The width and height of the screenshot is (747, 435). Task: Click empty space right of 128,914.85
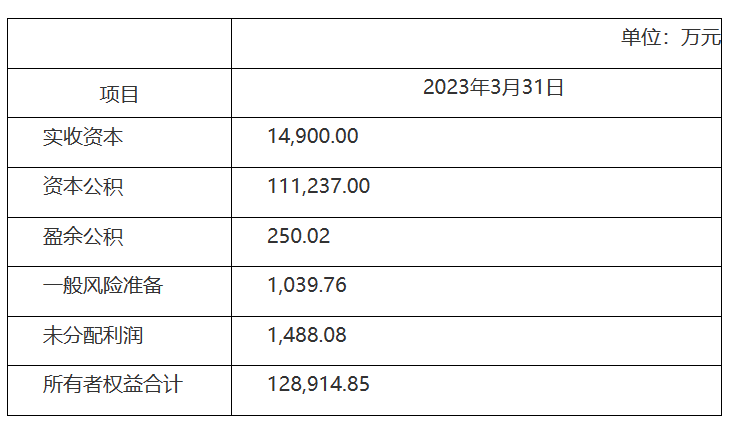(545, 391)
